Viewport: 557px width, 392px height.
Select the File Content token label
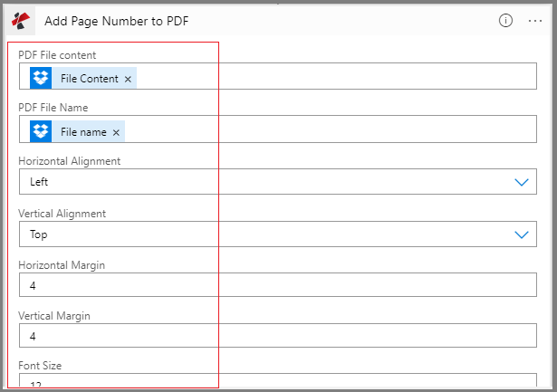coord(89,79)
